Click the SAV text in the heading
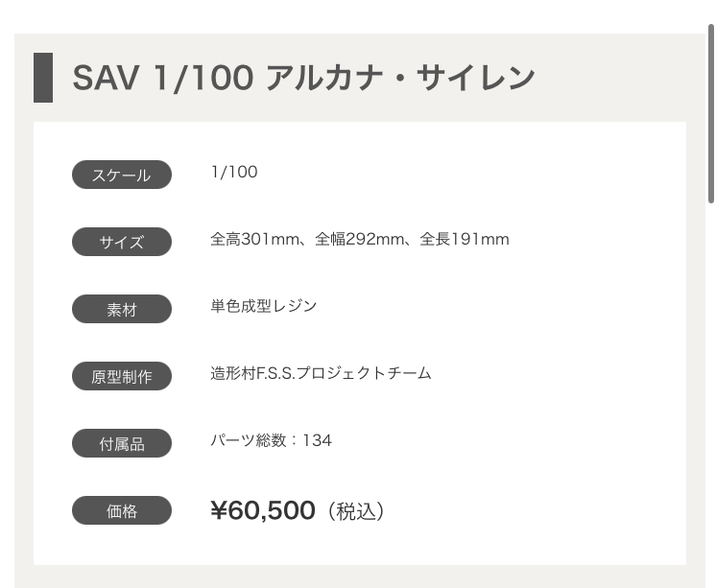 [x=107, y=78]
